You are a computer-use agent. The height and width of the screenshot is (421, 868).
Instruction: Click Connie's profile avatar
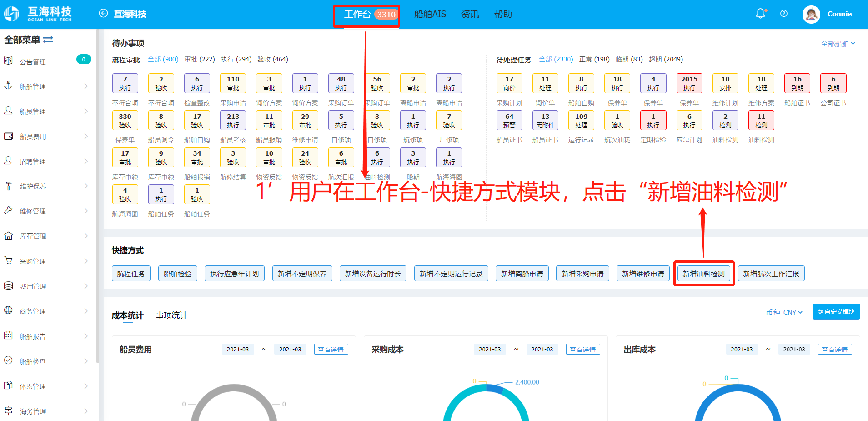811,14
